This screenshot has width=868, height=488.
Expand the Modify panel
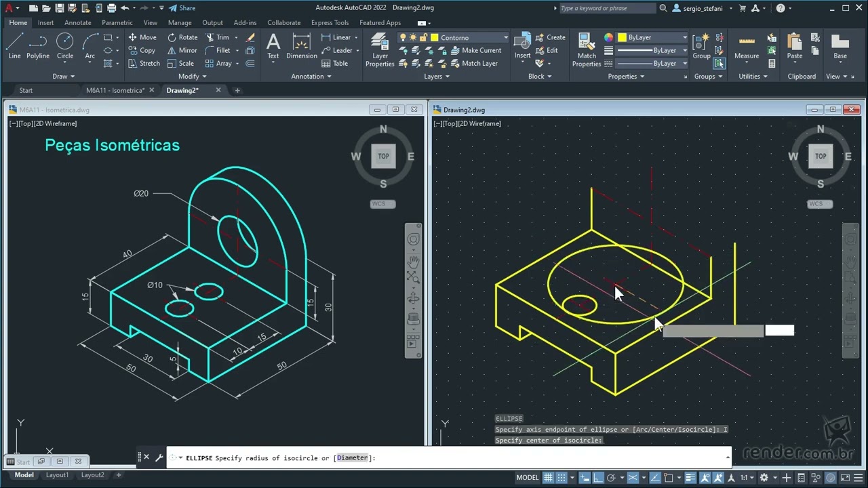(193, 76)
